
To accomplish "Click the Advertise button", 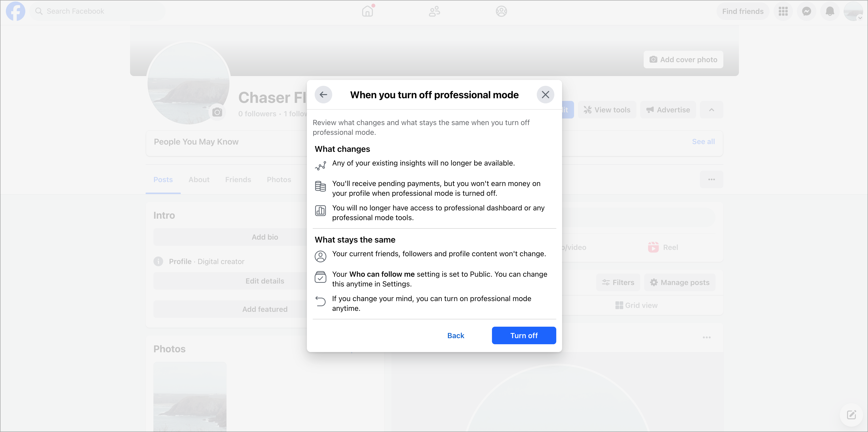I will tap(668, 110).
